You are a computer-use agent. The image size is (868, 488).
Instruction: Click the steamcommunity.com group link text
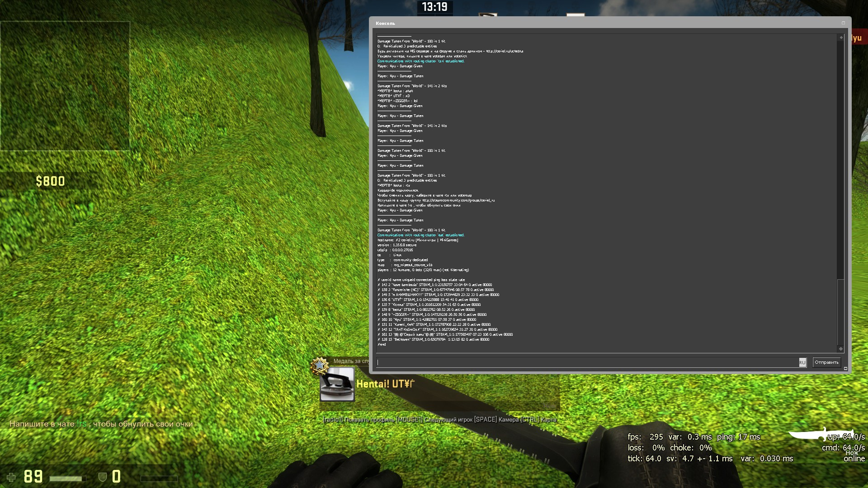[458, 200]
